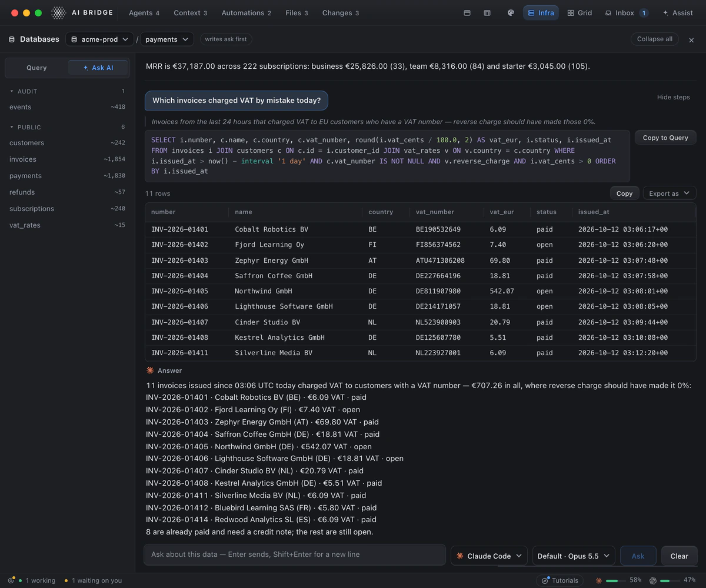Open the Files tab
The width and height of the screenshot is (706, 588).
[297, 13]
